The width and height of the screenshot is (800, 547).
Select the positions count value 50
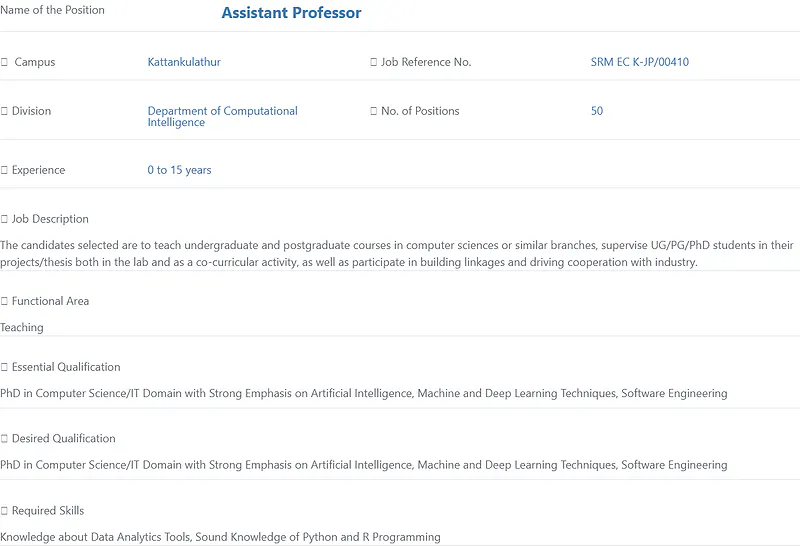pos(597,111)
